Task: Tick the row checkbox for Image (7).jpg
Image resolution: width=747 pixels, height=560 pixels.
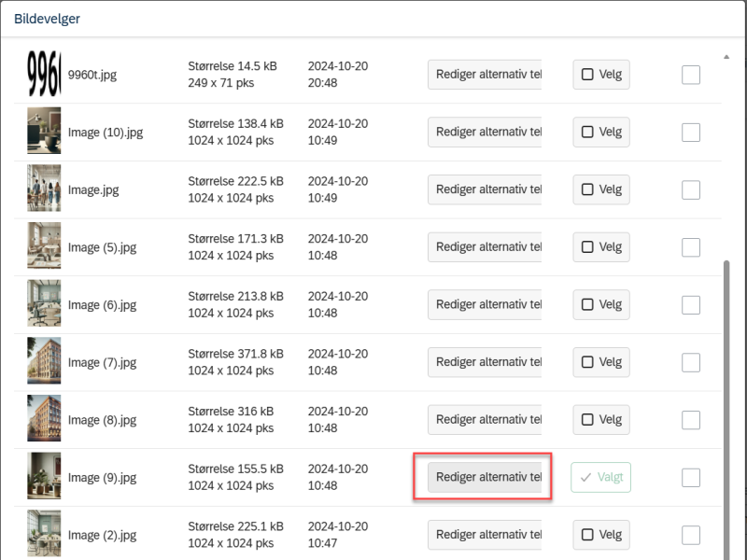Action: pyautogui.click(x=691, y=363)
